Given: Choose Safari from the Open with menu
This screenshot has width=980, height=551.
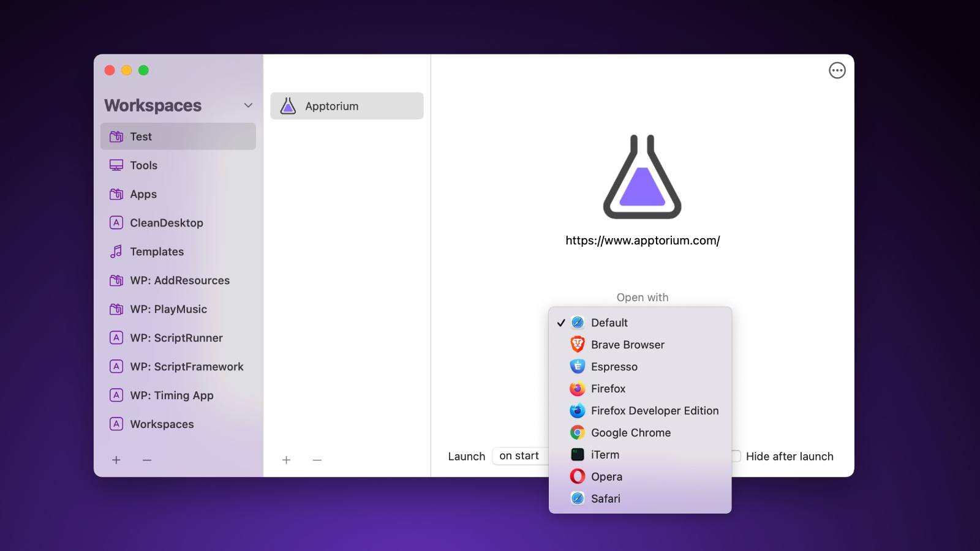Looking at the screenshot, I should tap(640, 499).
